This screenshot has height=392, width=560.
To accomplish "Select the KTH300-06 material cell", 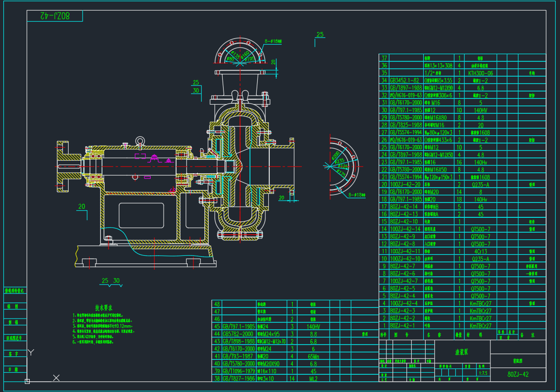I will 480,73.
